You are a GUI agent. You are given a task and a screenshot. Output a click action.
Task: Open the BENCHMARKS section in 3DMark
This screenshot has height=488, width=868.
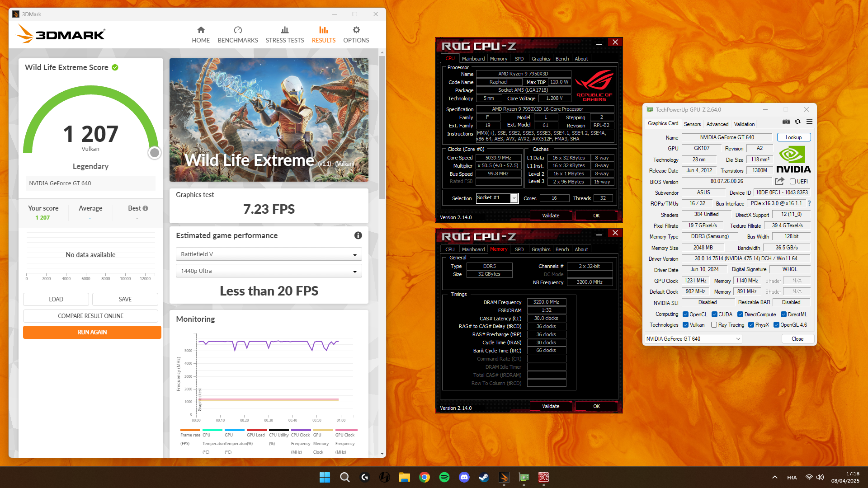(x=238, y=35)
